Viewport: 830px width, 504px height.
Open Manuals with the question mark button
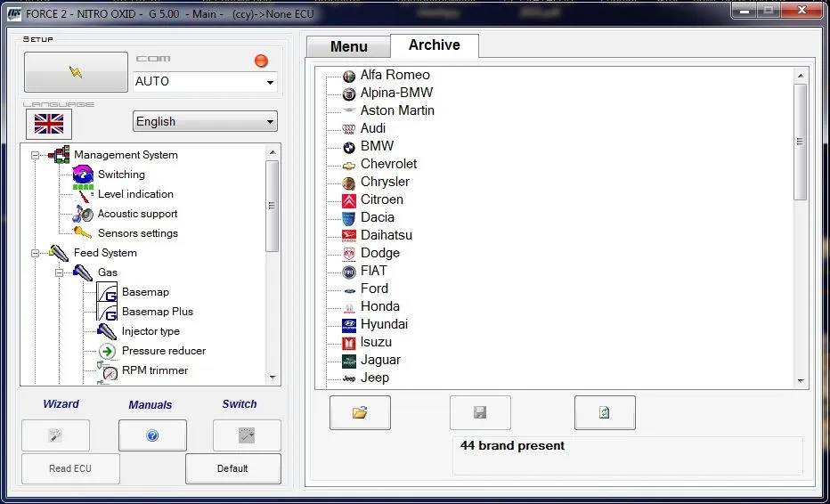click(152, 435)
